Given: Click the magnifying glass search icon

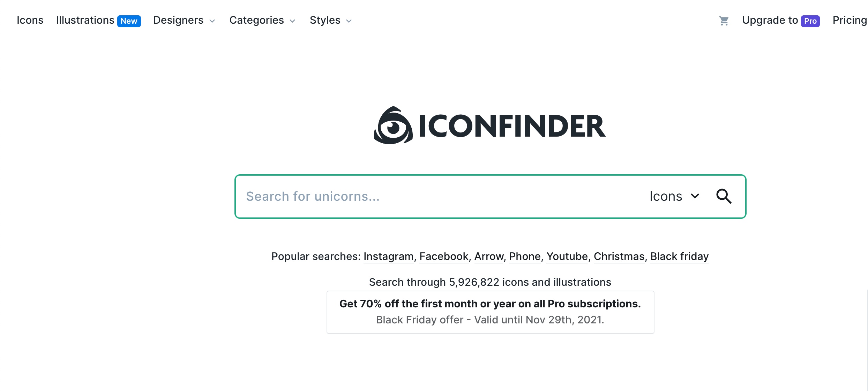Looking at the screenshot, I should pyautogui.click(x=724, y=196).
